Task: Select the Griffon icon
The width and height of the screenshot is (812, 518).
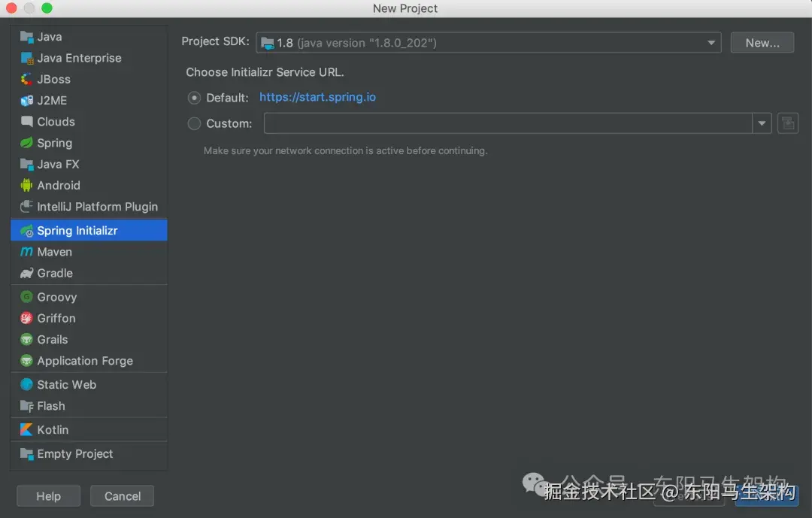Action: coord(26,318)
